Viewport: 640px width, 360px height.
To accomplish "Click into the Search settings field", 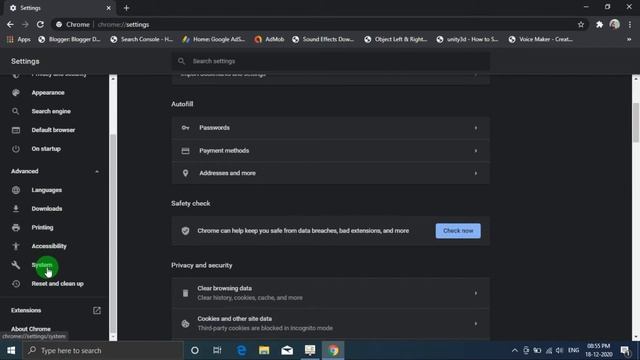I will tap(331, 61).
